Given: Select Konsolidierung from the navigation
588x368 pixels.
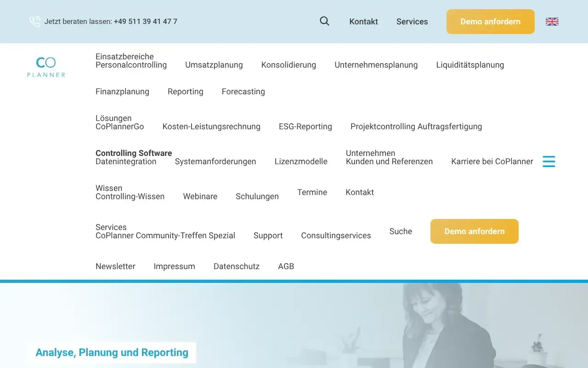Looking at the screenshot, I should point(288,65).
